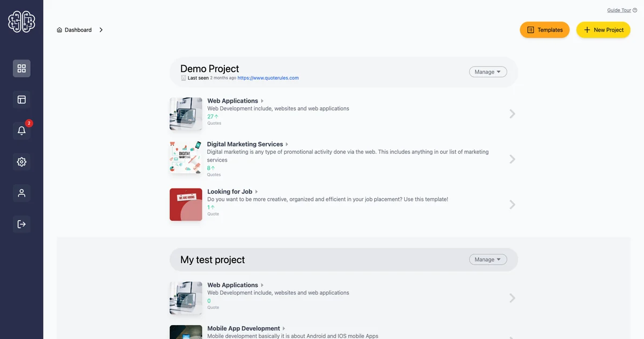This screenshot has width=644, height=339.
Task: Click the up arrow beside 27 quotes
Action: click(217, 117)
